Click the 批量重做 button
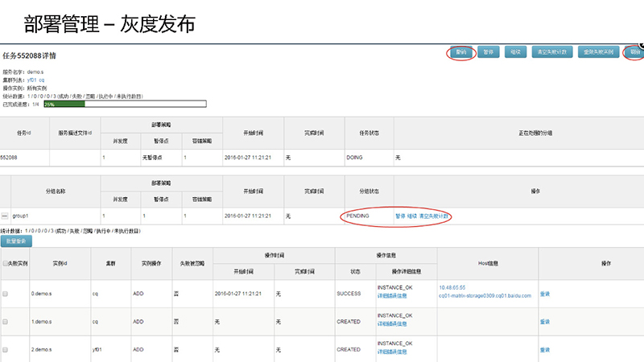Viewport: 644px width, 362px height. pos(16,241)
